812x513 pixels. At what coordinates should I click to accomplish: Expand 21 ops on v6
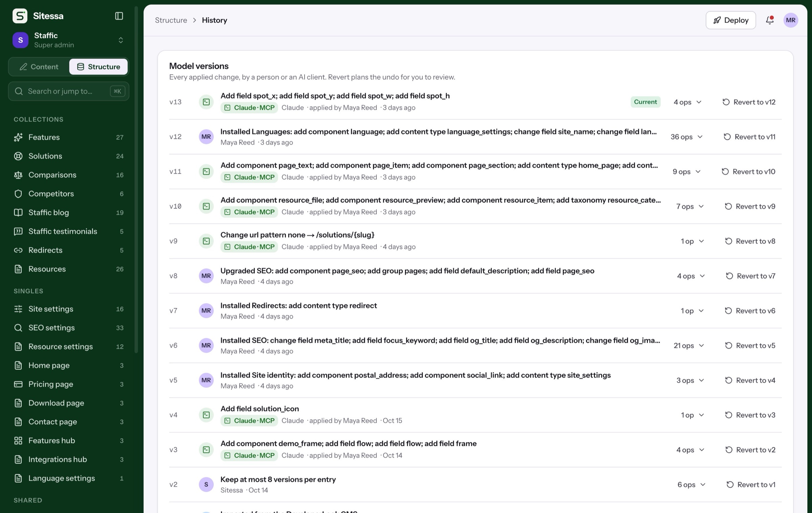point(689,345)
